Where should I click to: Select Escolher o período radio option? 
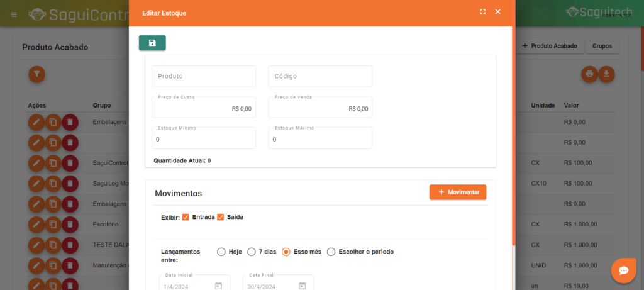click(x=331, y=252)
